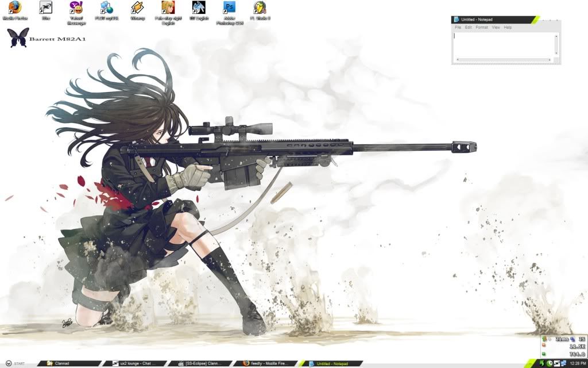Click the START button
This screenshot has width=588, height=368.
15,363
